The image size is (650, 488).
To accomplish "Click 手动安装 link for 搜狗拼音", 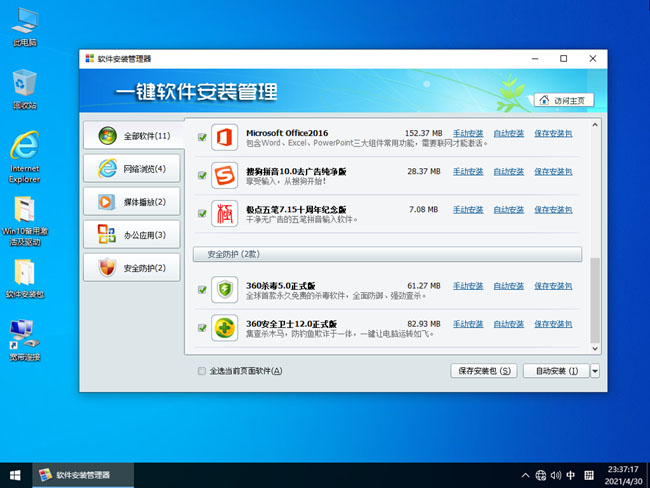I will point(468,172).
